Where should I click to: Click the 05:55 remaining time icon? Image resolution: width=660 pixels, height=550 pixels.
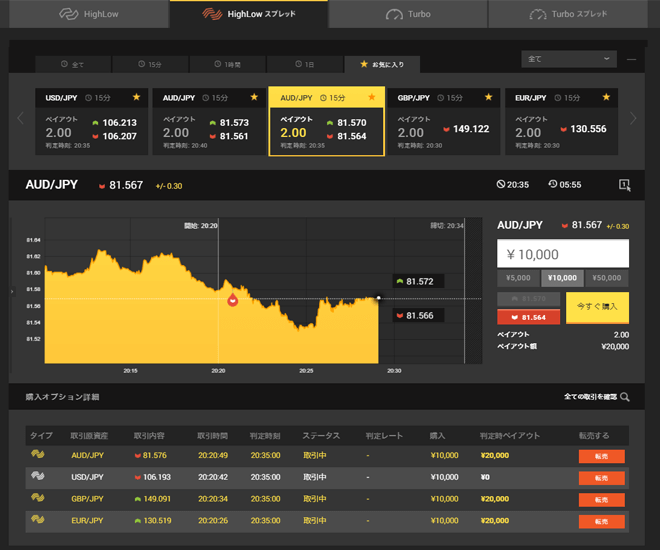pos(553,184)
